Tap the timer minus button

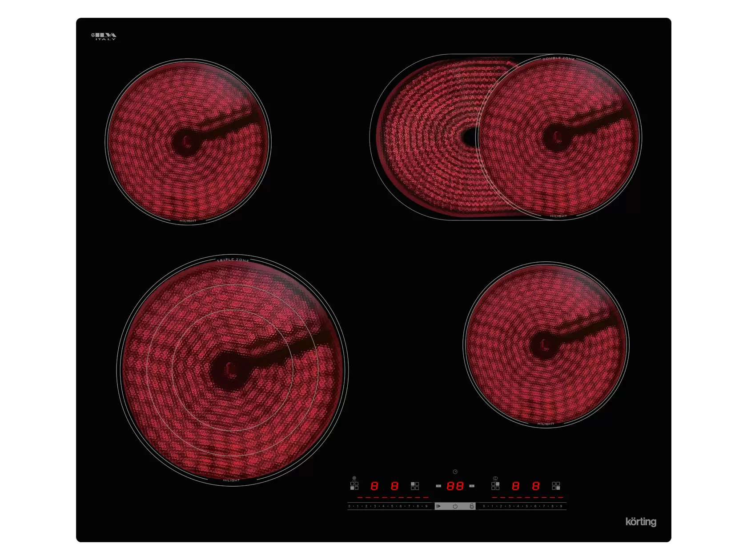point(438,486)
